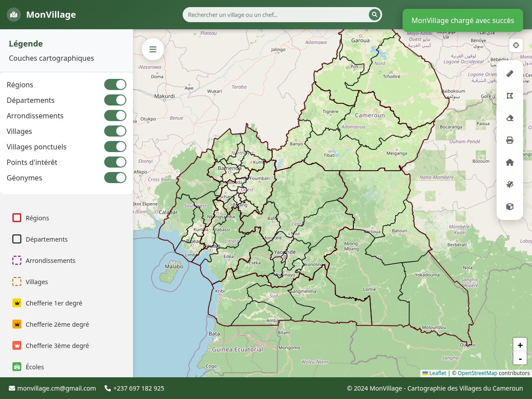Disable the Arrondissements layer switch

coord(115,116)
